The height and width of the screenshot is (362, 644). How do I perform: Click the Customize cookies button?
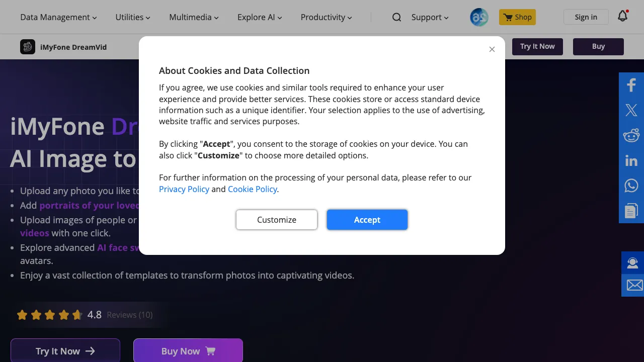277,220
